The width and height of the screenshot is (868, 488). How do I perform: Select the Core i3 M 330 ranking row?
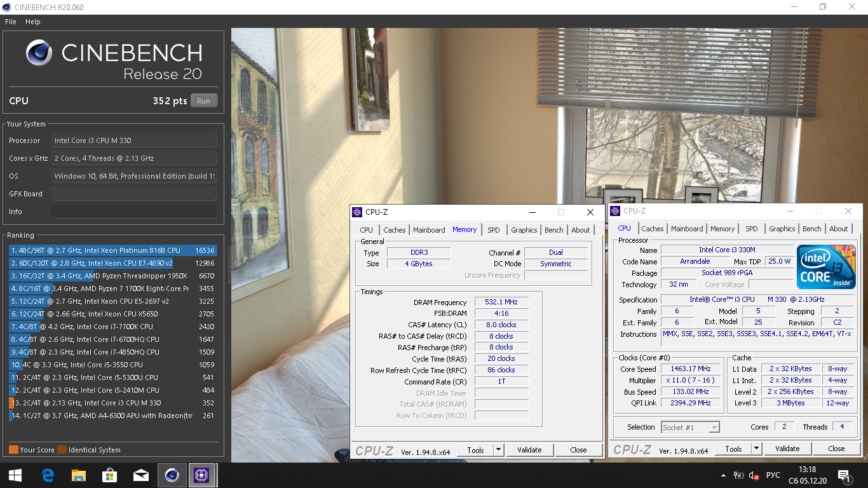[x=112, y=403]
